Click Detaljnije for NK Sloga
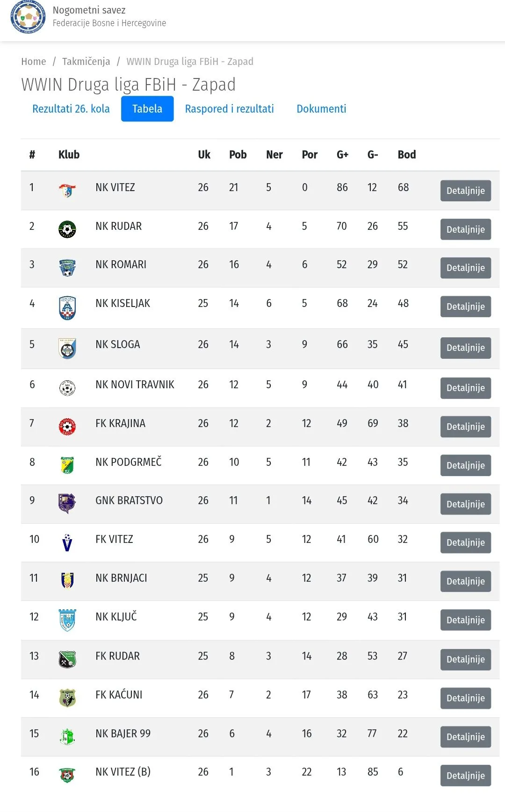Viewport: 505px width, 812px height. [x=466, y=348]
